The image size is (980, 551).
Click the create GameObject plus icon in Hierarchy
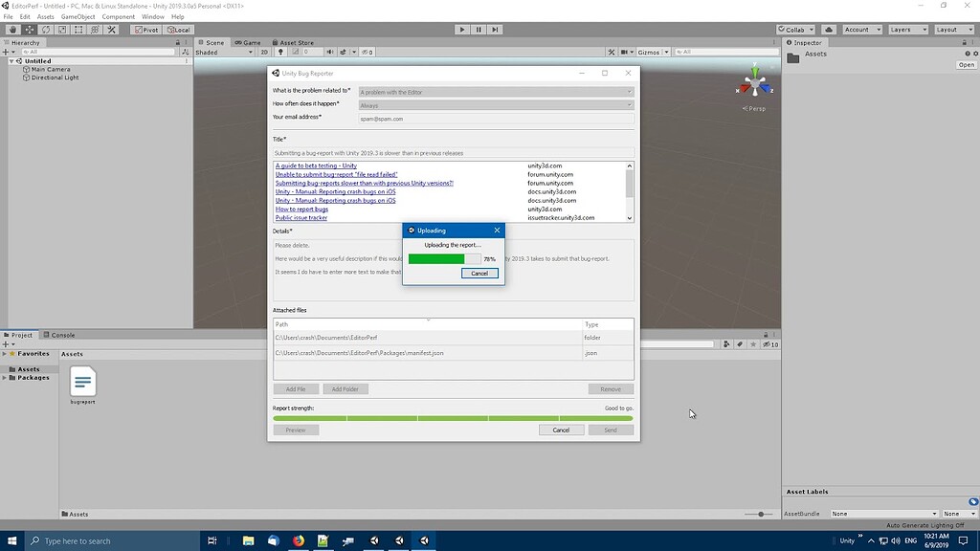point(7,52)
